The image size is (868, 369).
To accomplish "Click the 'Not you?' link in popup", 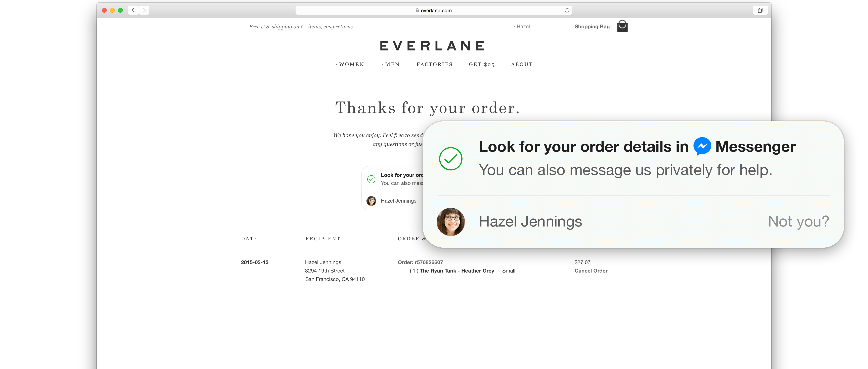I will 798,221.
